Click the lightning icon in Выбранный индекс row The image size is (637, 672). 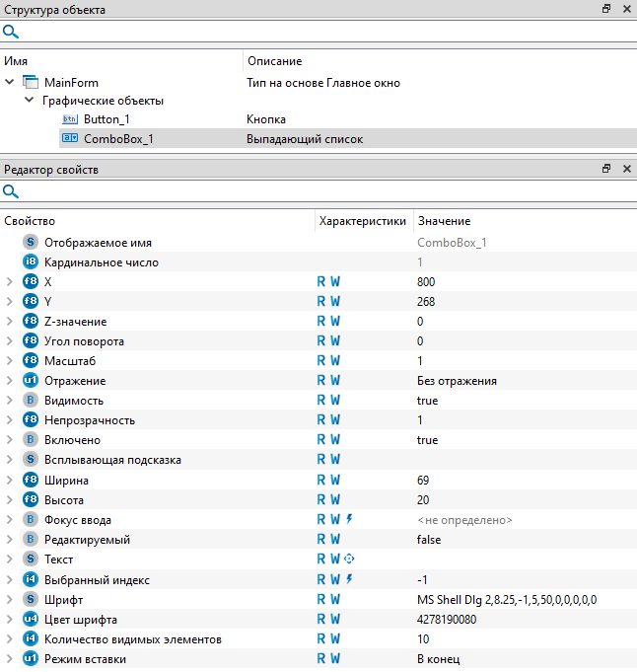point(349,579)
